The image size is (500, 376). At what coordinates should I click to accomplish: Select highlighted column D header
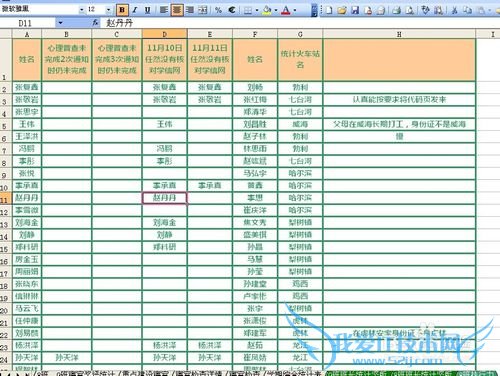165,34
